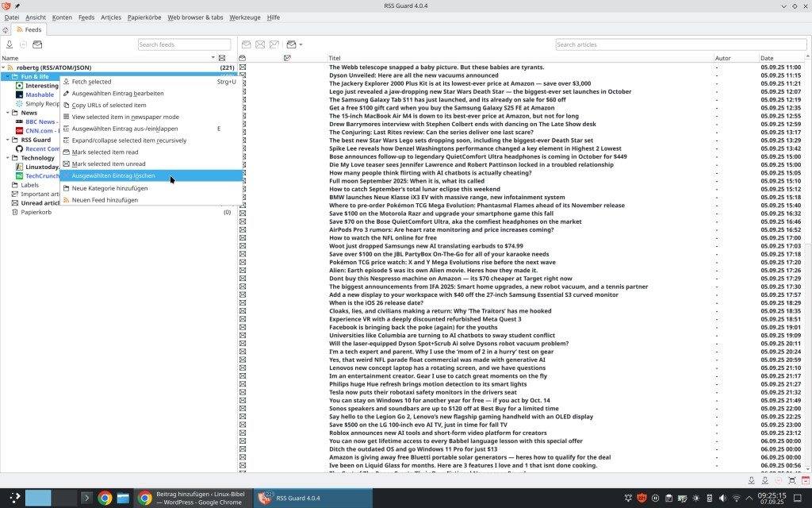The width and height of the screenshot is (812, 508).
Task: Click the Name column sort arrow
Action: pyautogui.click(x=213, y=57)
